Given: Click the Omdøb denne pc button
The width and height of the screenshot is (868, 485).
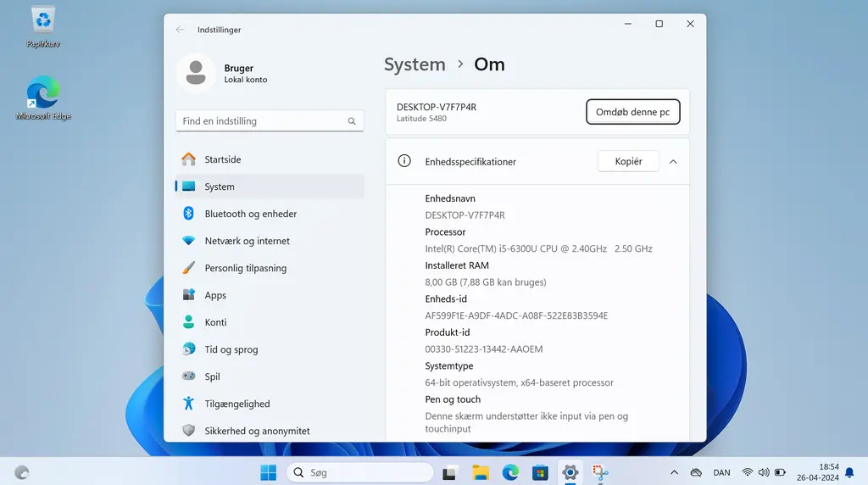Looking at the screenshot, I should 632,112.
